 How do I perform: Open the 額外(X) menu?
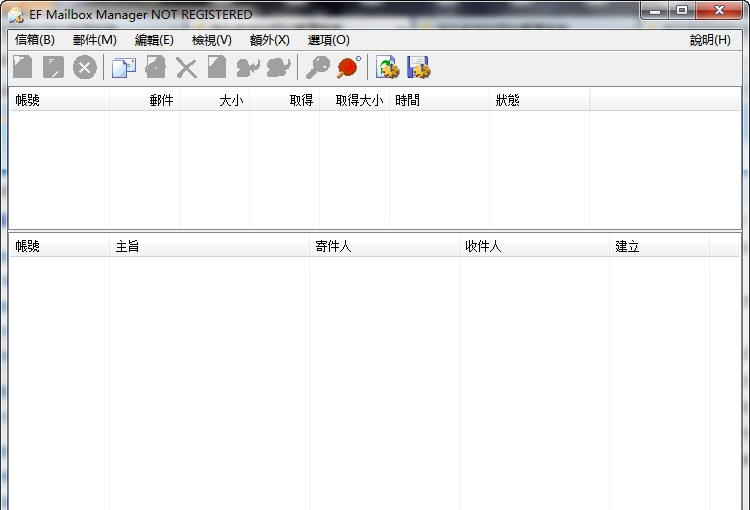[x=270, y=40]
